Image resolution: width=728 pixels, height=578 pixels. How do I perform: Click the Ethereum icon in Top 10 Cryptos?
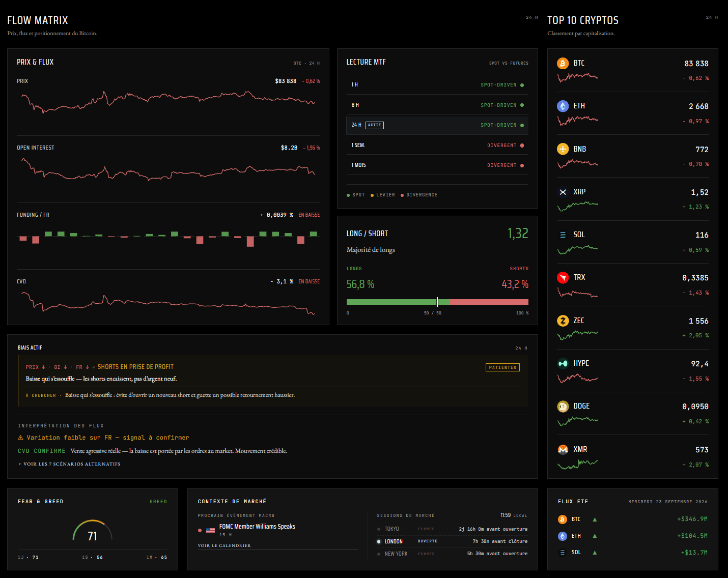tap(563, 106)
